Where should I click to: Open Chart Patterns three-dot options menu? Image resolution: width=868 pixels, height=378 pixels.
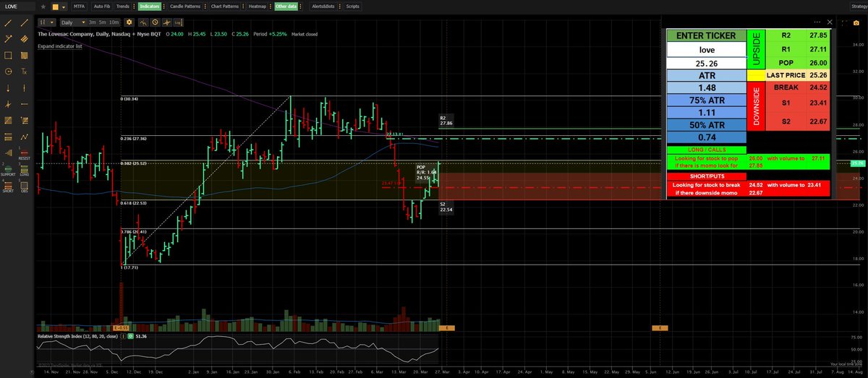point(243,7)
